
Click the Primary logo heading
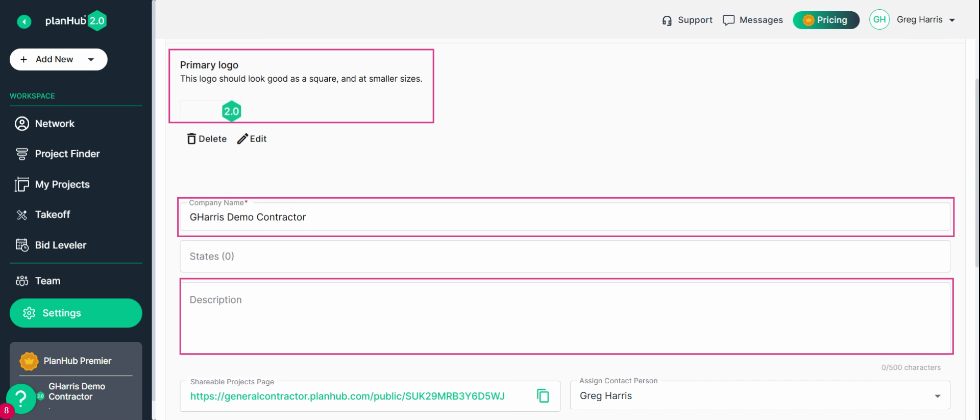[x=209, y=65]
